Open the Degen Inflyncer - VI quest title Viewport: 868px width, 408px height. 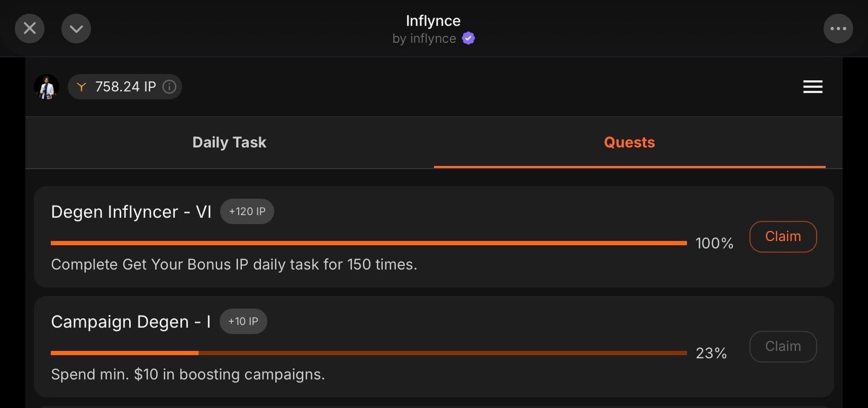point(131,212)
